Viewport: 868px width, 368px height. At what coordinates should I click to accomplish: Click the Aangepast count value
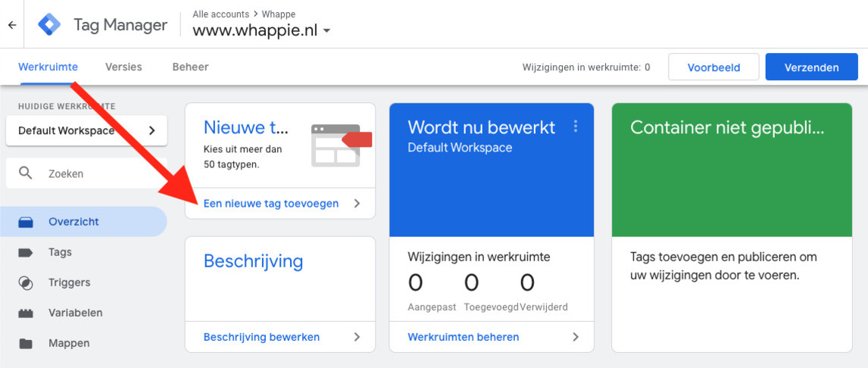pos(415,282)
